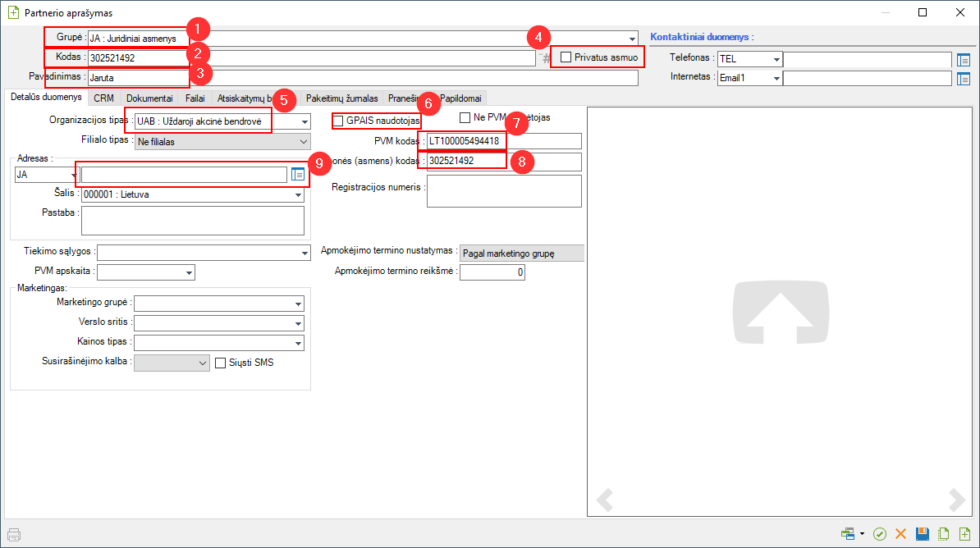Click the green checkmark confirm icon
Viewport: 980px width, 548px height.
880,534
